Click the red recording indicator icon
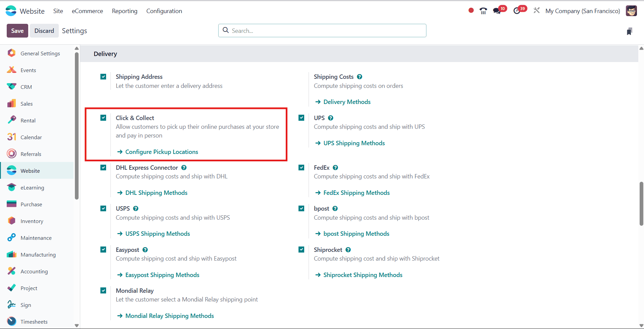The image size is (644, 329). pyautogui.click(x=471, y=10)
